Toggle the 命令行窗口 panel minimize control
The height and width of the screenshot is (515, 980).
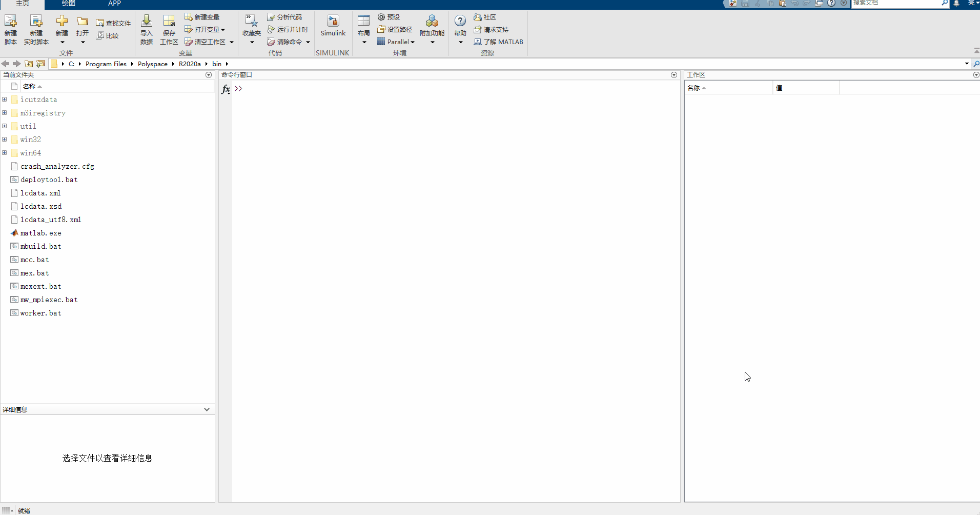(x=673, y=75)
